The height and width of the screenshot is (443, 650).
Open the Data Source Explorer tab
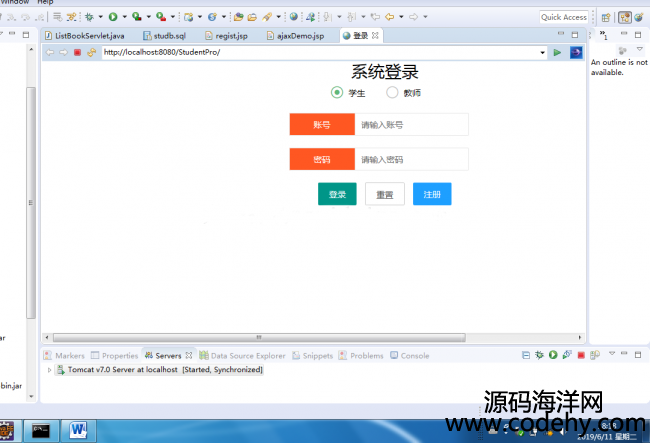pos(243,356)
